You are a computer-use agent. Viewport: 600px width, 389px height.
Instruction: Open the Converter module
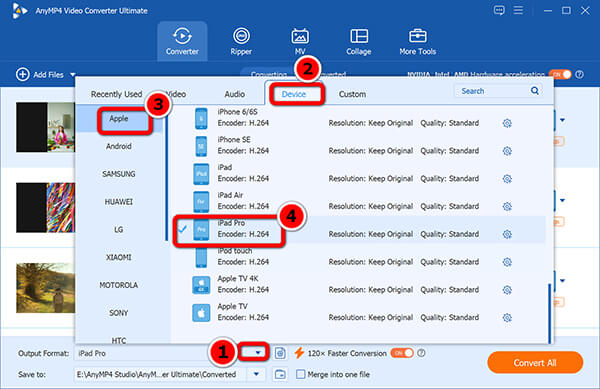(182, 41)
